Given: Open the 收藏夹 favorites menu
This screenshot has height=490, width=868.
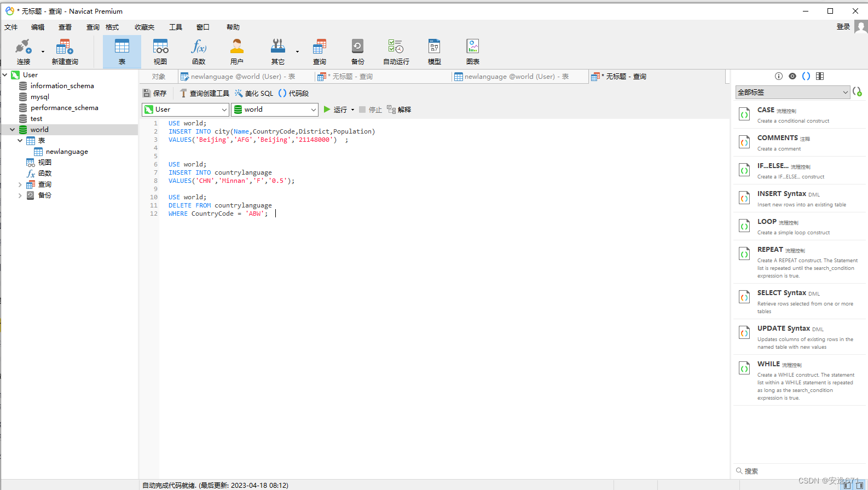Looking at the screenshot, I should click(144, 27).
